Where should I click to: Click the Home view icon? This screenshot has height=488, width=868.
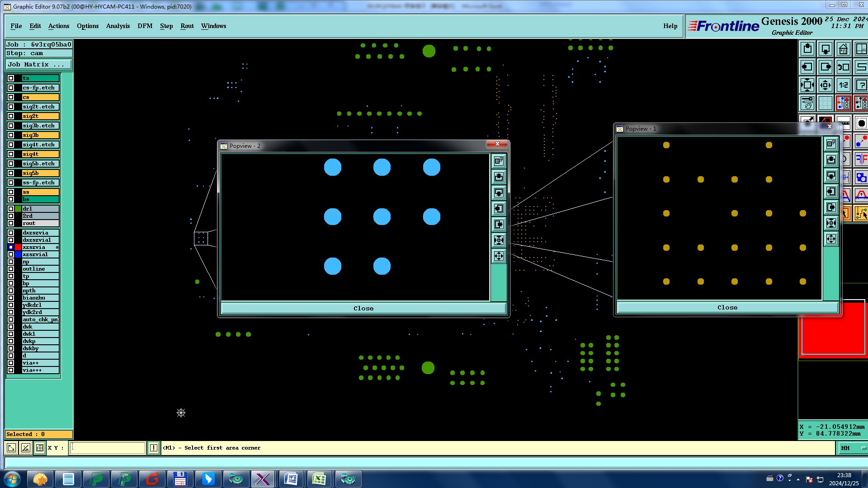coord(843,49)
